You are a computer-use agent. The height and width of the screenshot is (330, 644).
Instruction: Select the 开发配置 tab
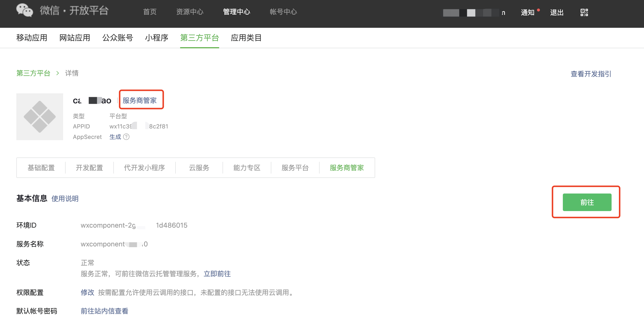click(89, 167)
